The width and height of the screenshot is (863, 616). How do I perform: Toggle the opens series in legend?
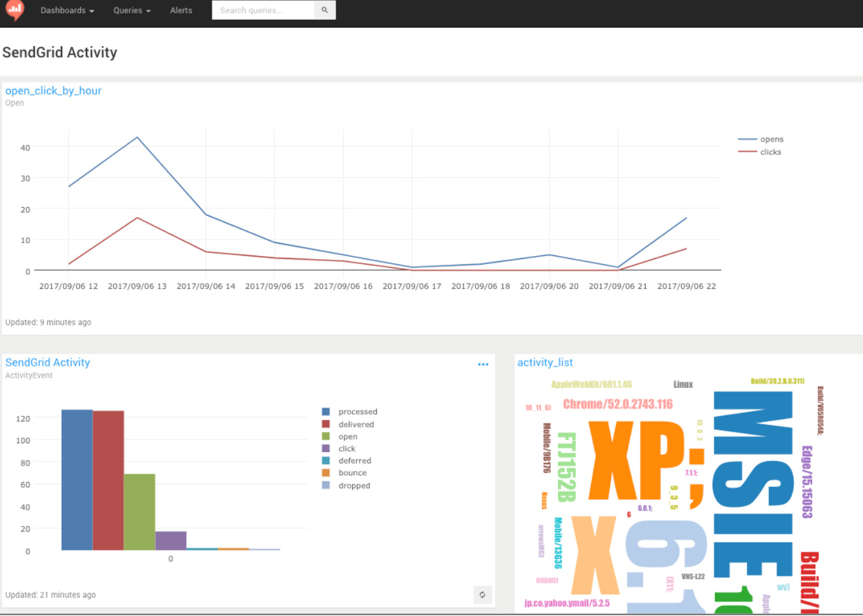tap(761, 139)
